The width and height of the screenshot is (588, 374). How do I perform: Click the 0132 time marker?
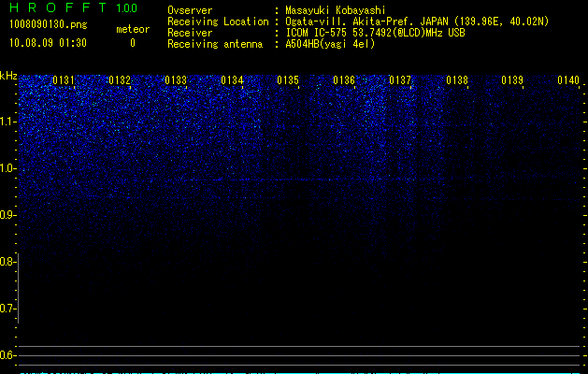(120, 80)
